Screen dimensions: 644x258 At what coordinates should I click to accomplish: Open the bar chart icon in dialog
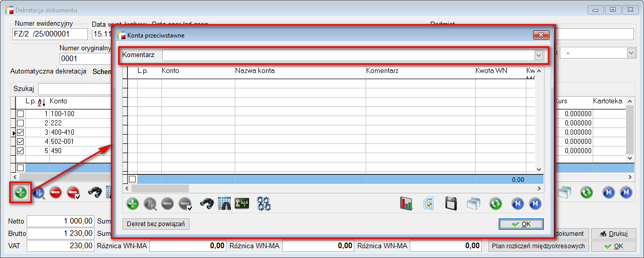point(407,204)
